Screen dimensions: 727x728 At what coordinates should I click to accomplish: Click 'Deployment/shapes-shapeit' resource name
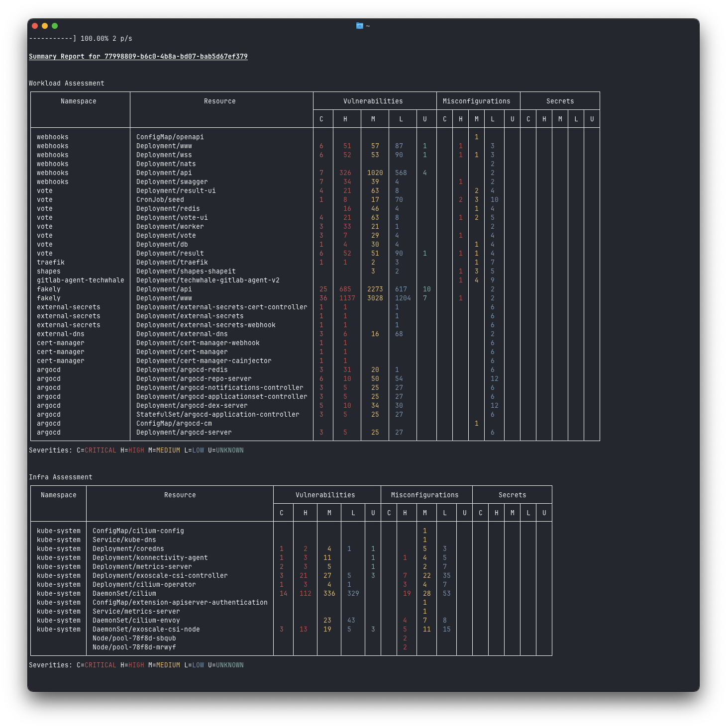pyautogui.click(x=186, y=272)
